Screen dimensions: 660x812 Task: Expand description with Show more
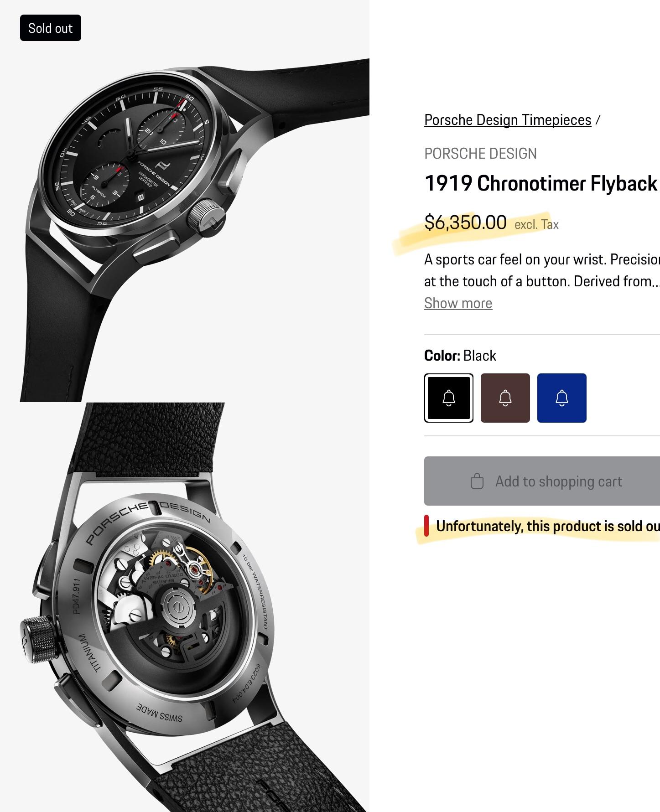pyautogui.click(x=458, y=303)
